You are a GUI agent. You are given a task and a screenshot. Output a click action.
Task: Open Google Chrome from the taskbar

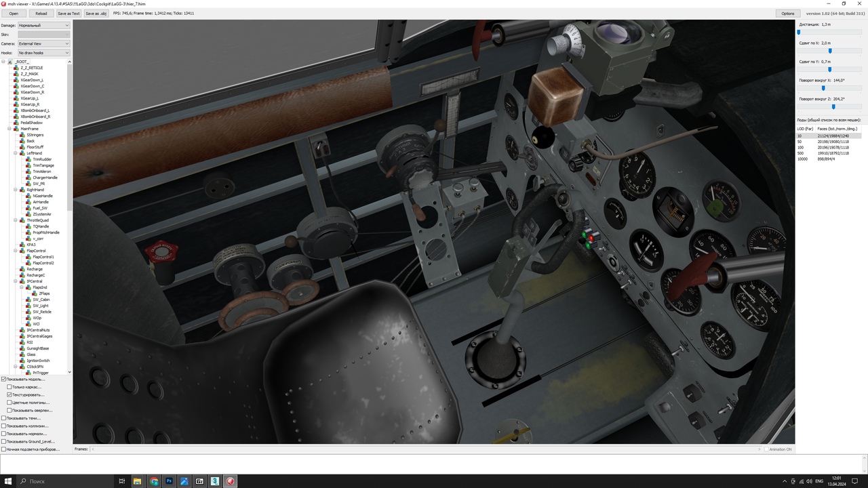(154, 481)
